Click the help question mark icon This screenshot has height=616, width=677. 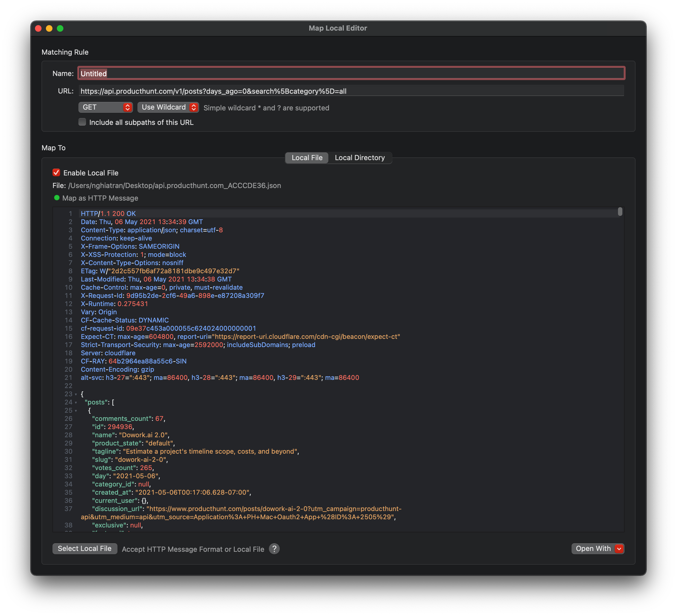[274, 549]
